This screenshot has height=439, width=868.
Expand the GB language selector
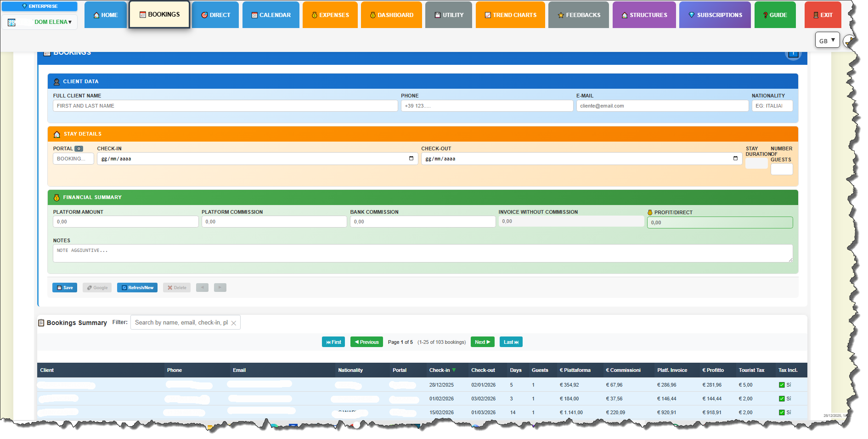click(827, 40)
